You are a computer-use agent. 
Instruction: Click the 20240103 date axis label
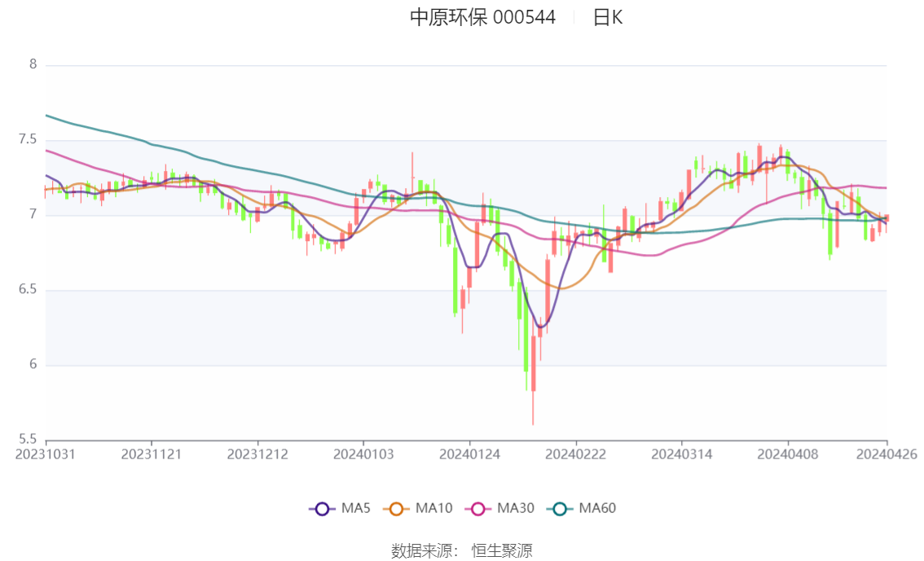point(363,454)
